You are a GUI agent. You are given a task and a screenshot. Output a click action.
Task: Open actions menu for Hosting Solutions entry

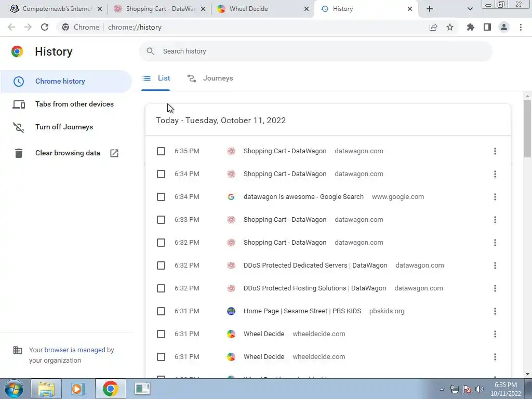495,288
